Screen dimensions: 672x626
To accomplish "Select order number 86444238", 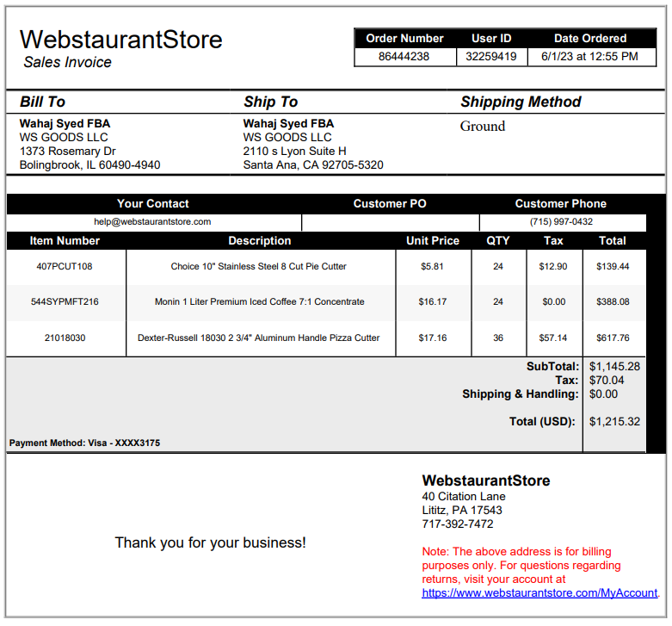I will tap(404, 57).
